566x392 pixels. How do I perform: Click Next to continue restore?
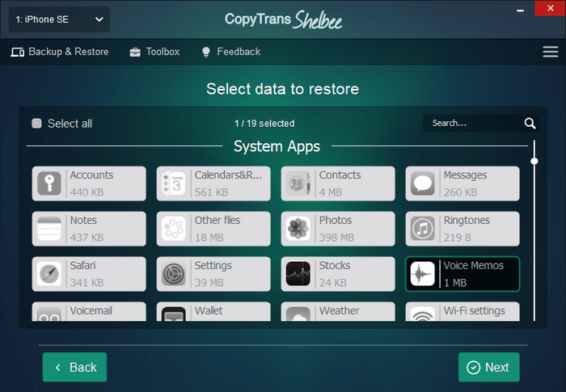point(488,367)
